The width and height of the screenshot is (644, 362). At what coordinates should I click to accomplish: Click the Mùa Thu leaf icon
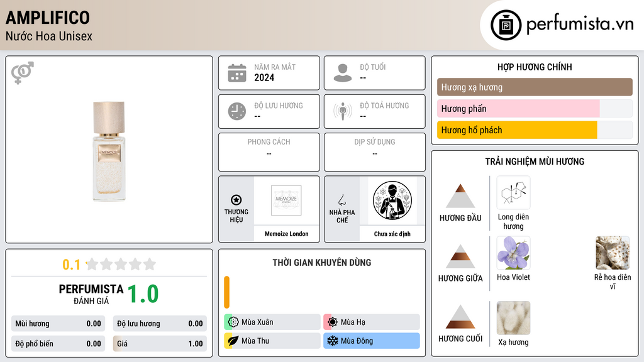click(x=233, y=341)
